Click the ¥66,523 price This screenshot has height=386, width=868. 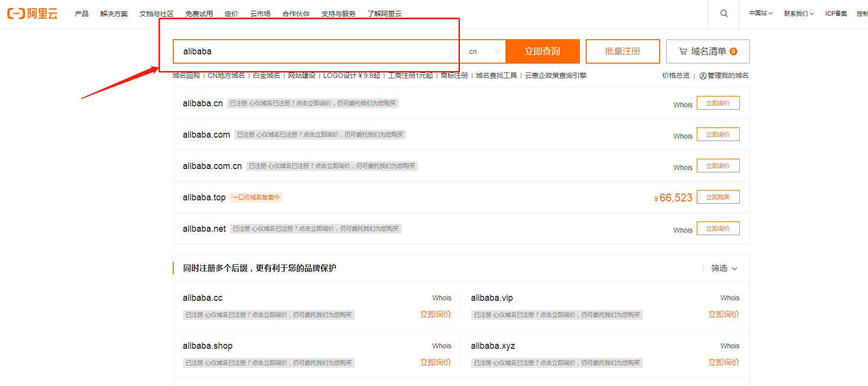click(673, 197)
